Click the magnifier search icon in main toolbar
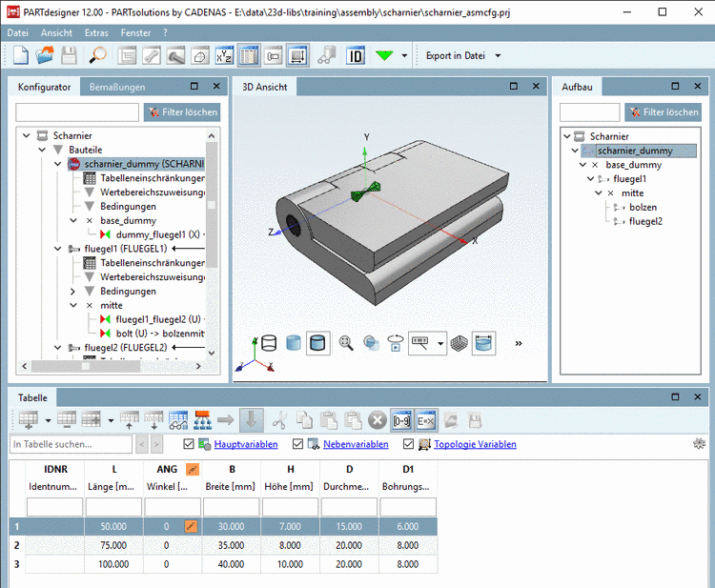The width and height of the screenshot is (715, 588). pyautogui.click(x=97, y=55)
